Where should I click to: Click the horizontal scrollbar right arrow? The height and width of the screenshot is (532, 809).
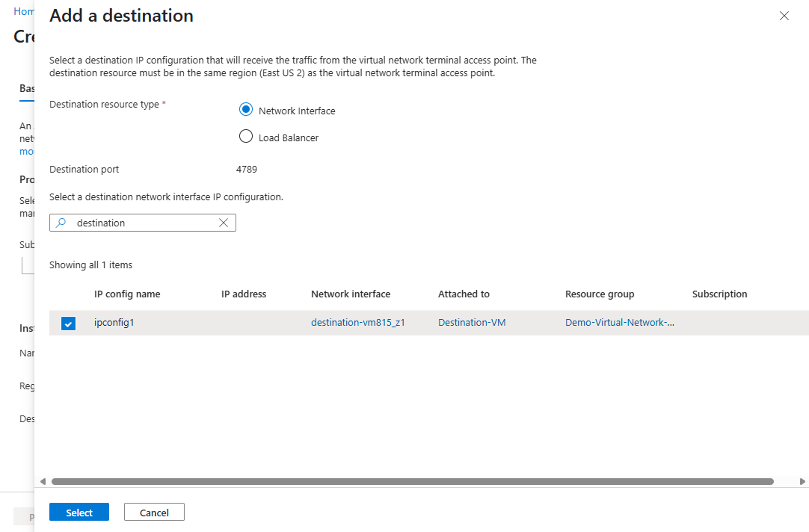tap(802, 481)
